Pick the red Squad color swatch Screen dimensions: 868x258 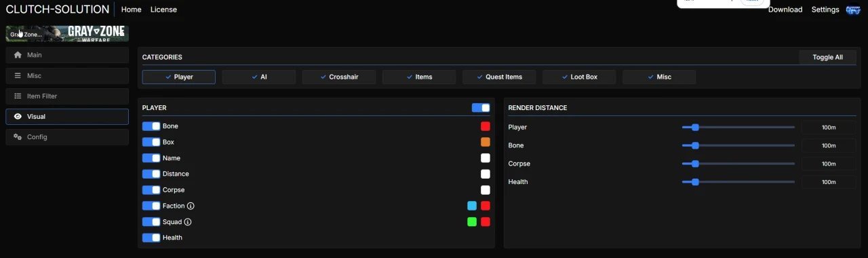pyautogui.click(x=486, y=222)
